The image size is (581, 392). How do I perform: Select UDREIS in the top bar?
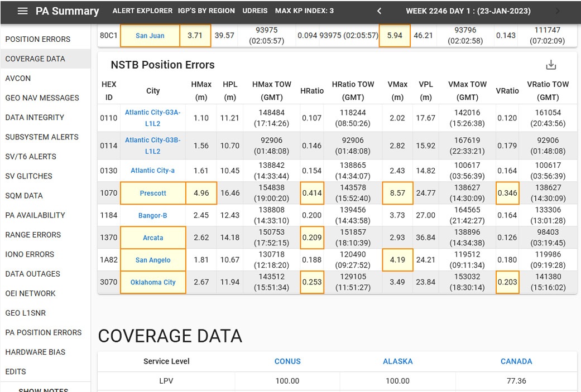[255, 11]
